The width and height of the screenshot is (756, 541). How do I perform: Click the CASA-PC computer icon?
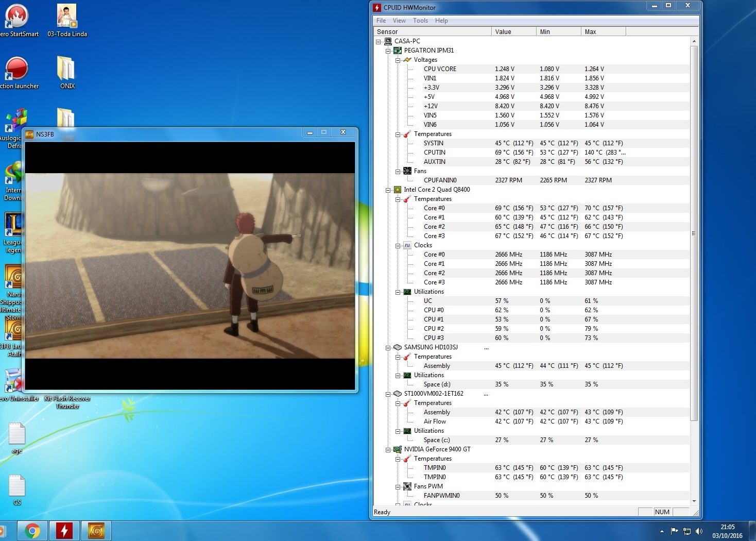click(x=388, y=41)
